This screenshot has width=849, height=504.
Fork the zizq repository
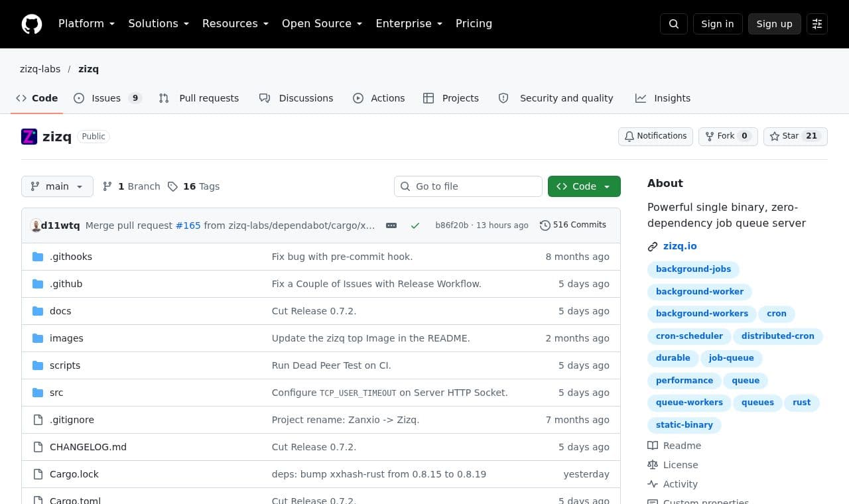(728, 136)
